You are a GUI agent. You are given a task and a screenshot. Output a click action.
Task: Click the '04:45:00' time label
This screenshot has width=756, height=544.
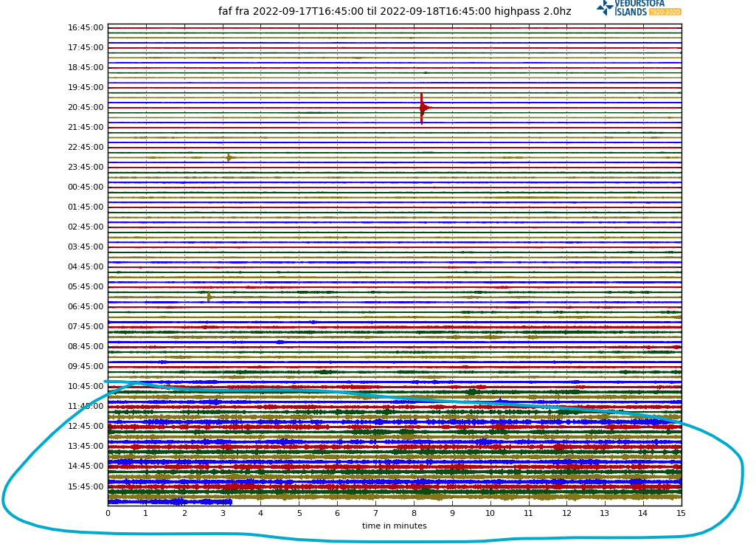pyautogui.click(x=86, y=266)
